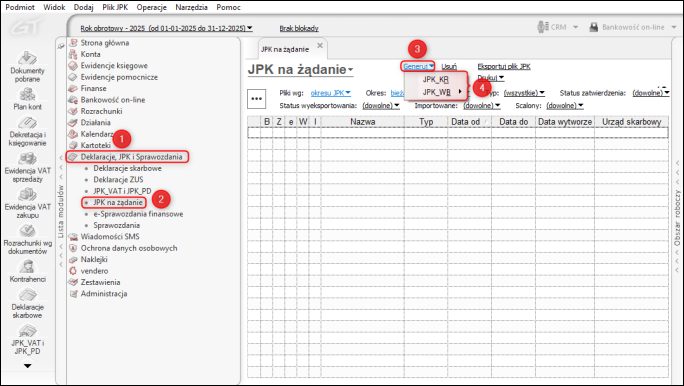Click the Finanse module icon

(73, 88)
